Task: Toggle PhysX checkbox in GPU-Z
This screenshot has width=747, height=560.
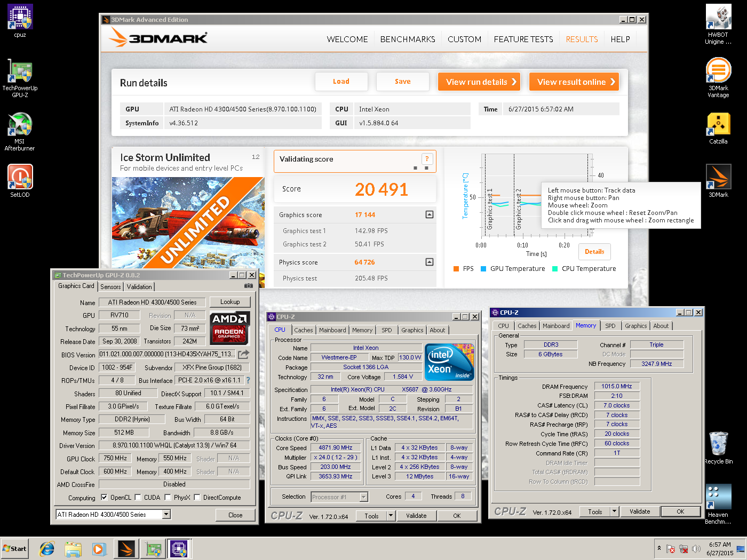Action: (168, 498)
